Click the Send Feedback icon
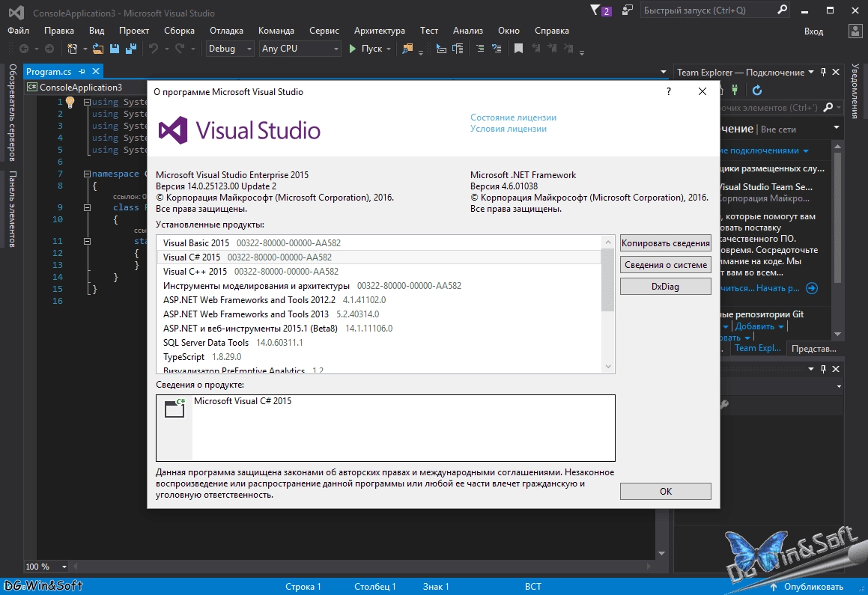The image size is (868, 595). click(x=627, y=10)
